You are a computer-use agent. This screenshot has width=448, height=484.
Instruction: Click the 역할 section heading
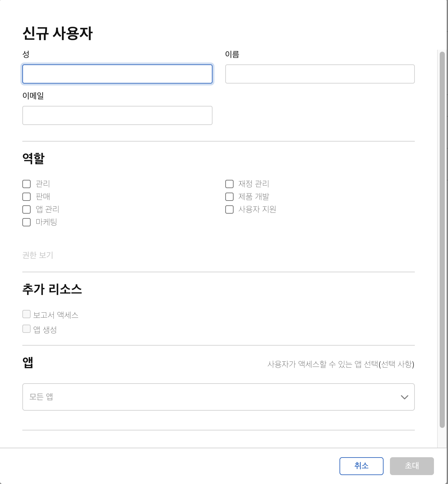[x=34, y=158]
